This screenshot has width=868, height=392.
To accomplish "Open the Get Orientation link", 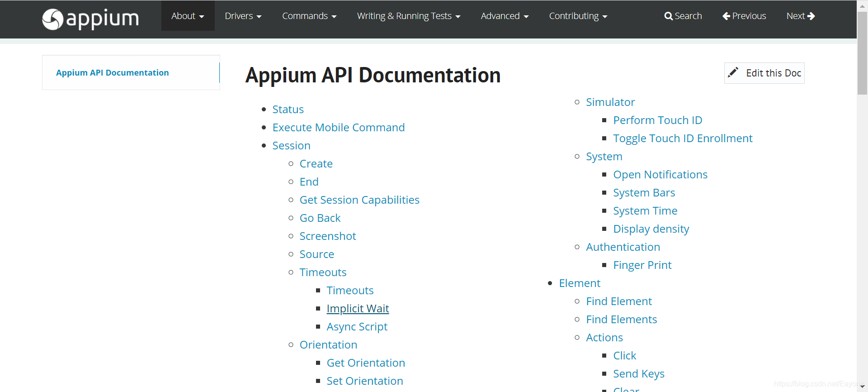I will 366,363.
